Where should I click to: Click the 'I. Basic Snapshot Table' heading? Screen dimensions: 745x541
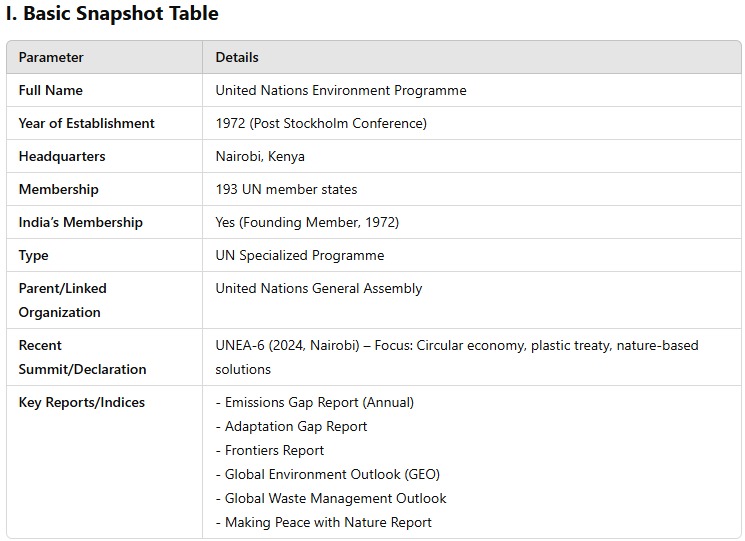(112, 14)
